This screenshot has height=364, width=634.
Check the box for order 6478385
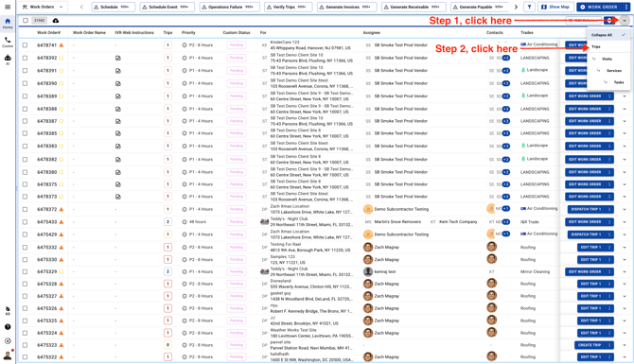[25, 133]
